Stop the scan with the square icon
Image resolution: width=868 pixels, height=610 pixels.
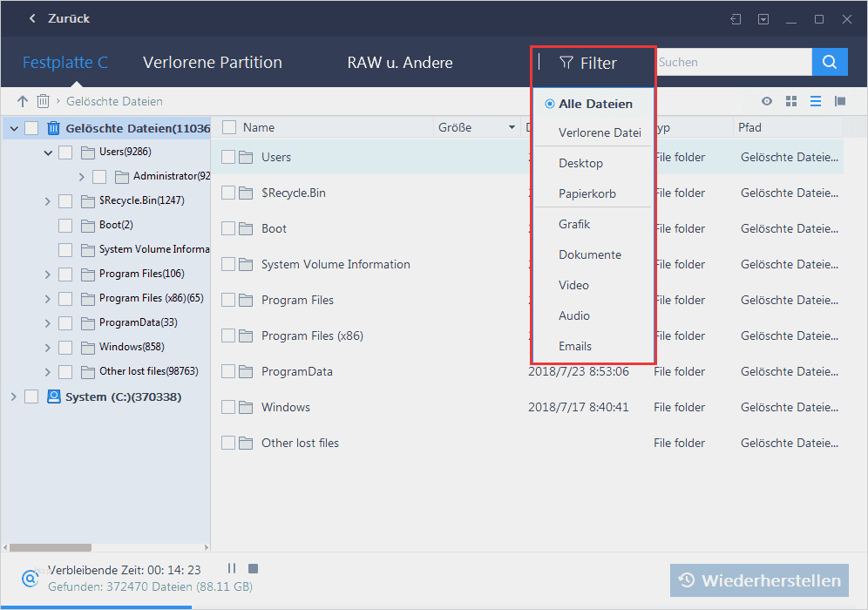[x=252, y=569]
